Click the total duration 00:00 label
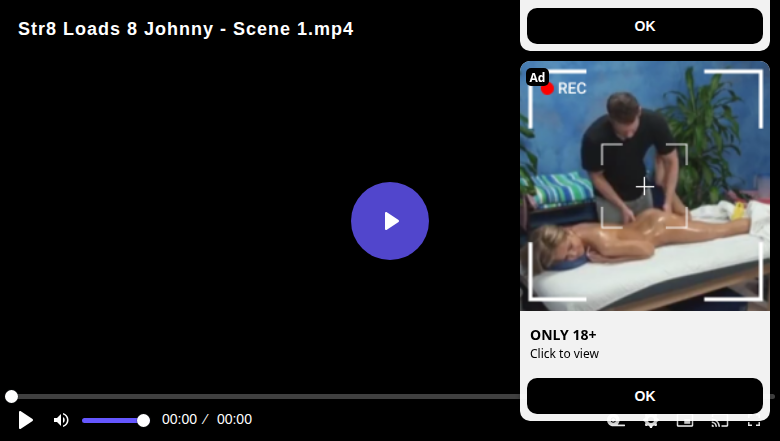The image size is (780, 441). point(234,420)
